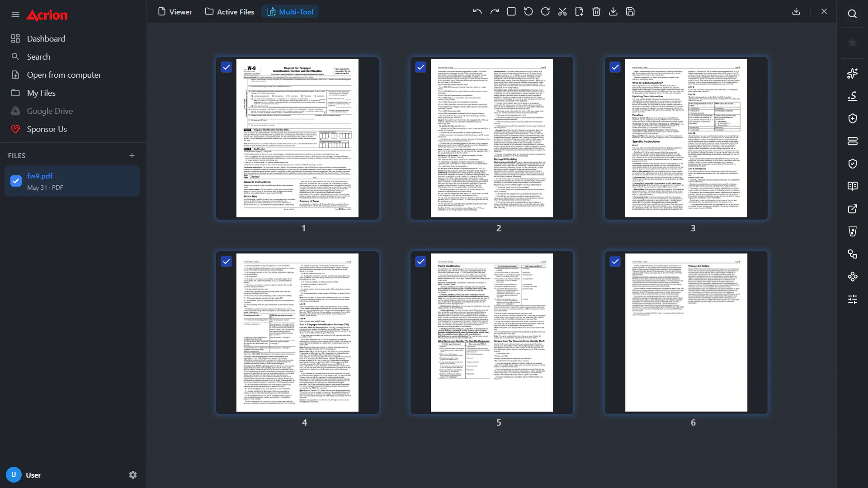This screenshot has width=868, height=488.
Task: Click the download icon beside trash
Action: 613,12
